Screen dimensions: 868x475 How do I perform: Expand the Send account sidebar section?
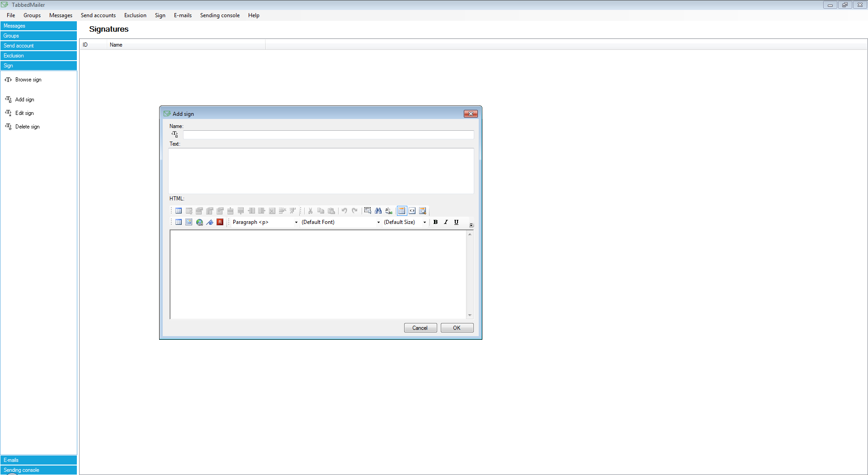tap(38, 46)
